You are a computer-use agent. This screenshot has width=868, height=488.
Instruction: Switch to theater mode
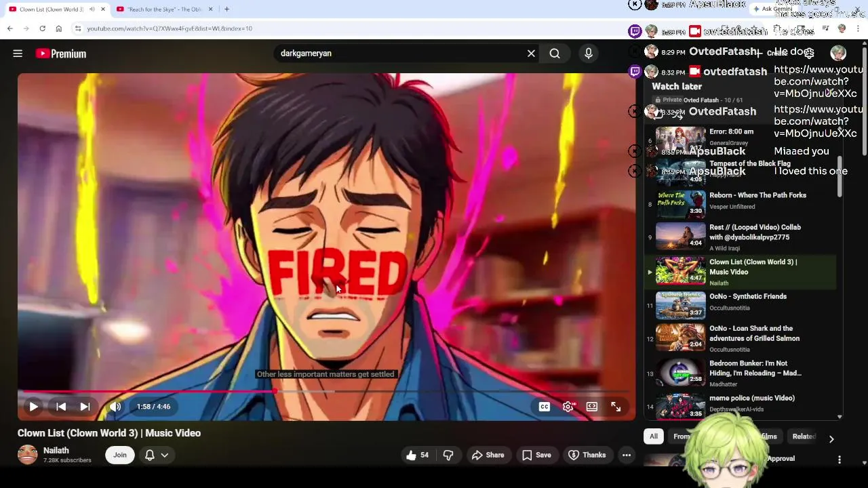pos(592,407)
